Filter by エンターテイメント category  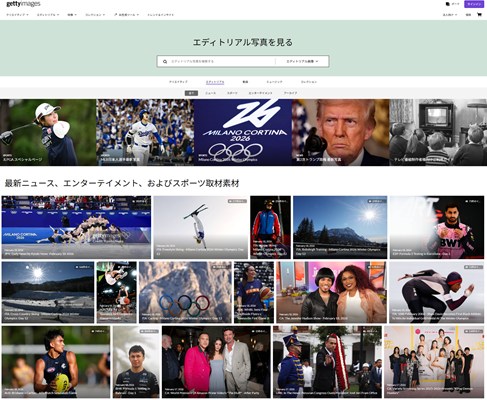coord(260,93)
